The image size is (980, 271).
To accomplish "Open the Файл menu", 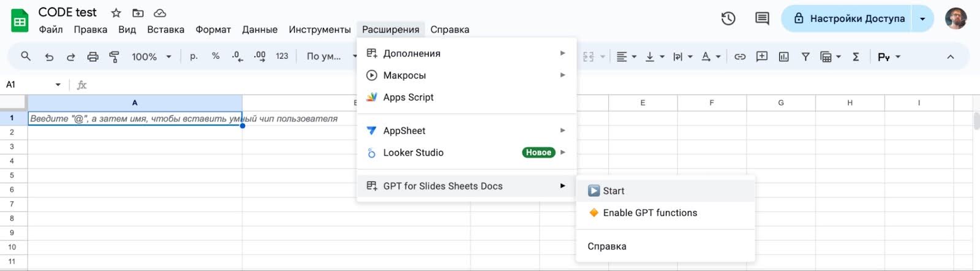I will pyautogui.click(x=51, y=29).
